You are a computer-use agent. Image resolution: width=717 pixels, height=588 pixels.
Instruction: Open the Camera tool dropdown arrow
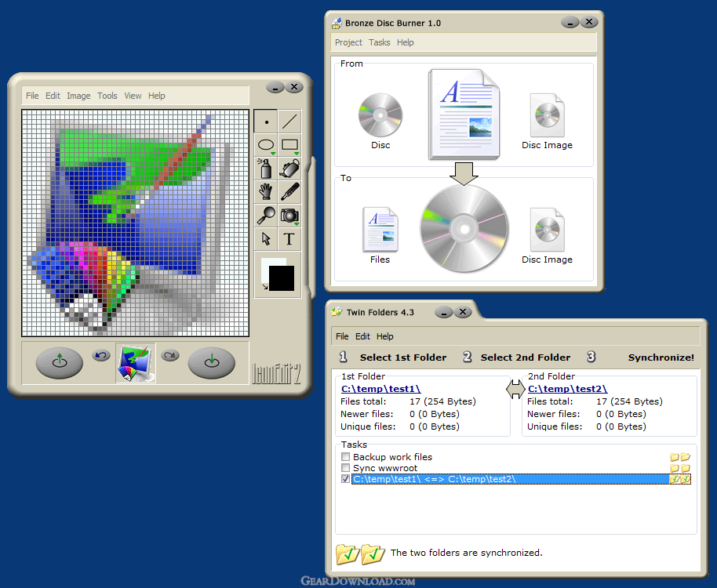coord(297,224)
